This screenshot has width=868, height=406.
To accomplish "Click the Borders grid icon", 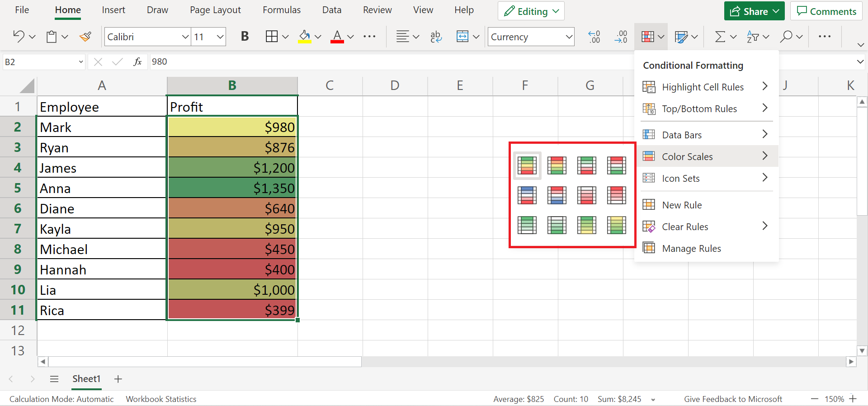I will pyautogui.click(x=272, y=37).
